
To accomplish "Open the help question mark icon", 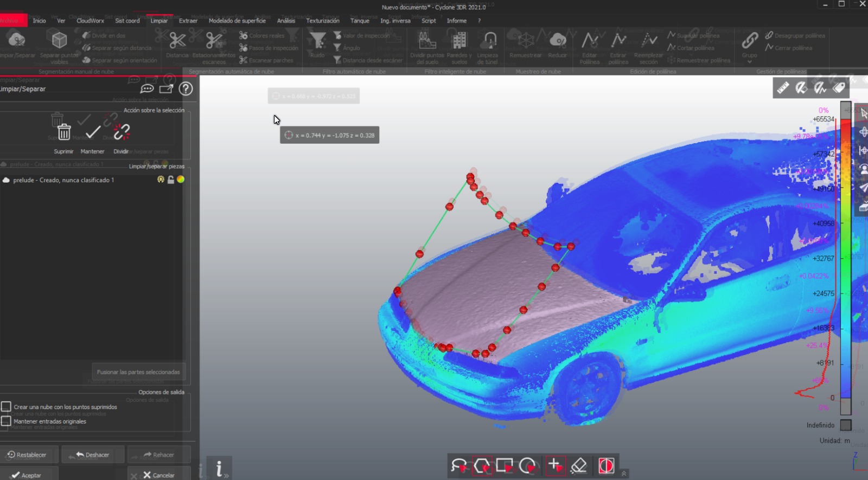I will 186,88.
